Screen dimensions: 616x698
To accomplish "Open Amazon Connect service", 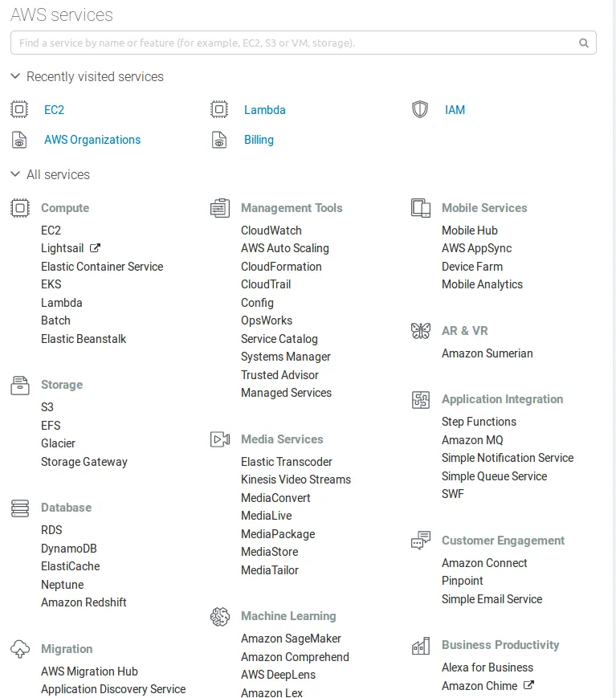I will coord(484,563).
